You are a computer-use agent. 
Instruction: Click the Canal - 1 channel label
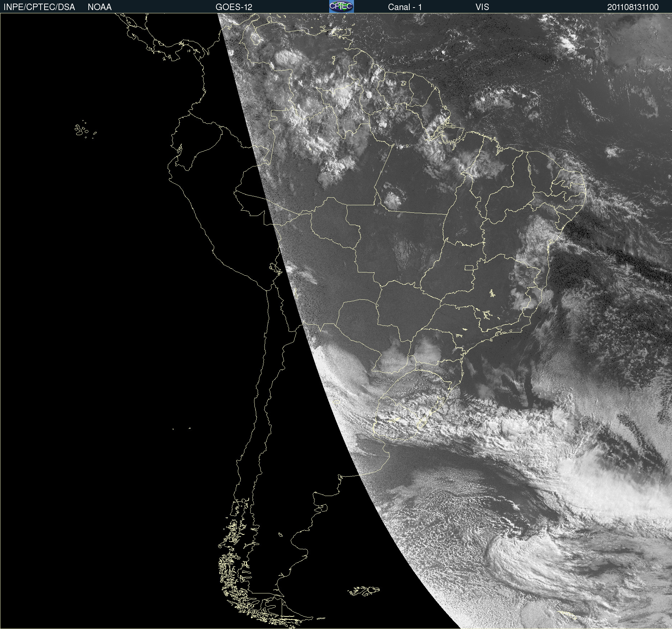coord(405,7)
